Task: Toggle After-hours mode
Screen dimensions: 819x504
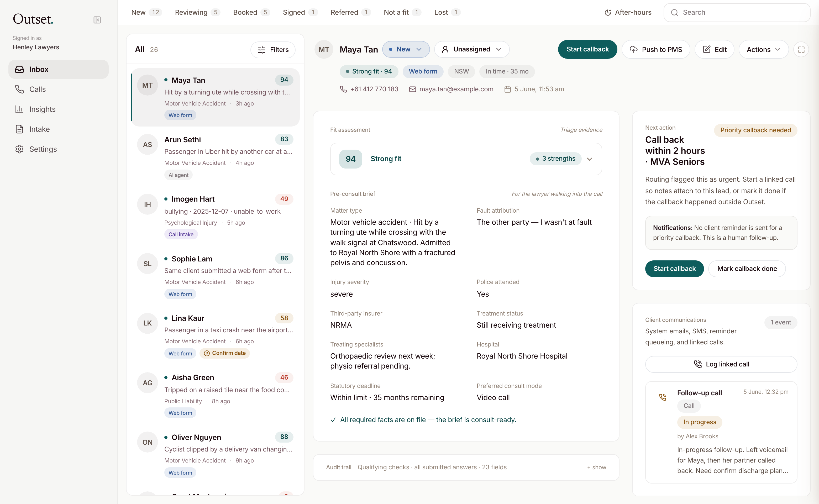Action: (628, 12)
